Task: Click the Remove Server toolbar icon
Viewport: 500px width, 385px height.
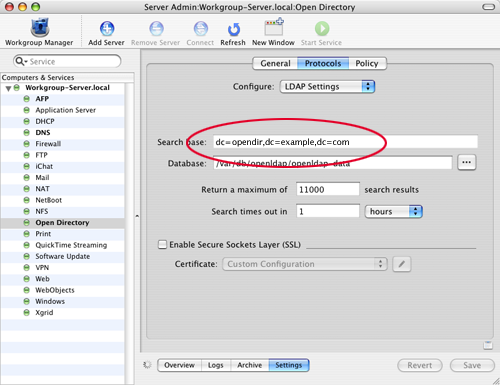Action: [156, 29]
